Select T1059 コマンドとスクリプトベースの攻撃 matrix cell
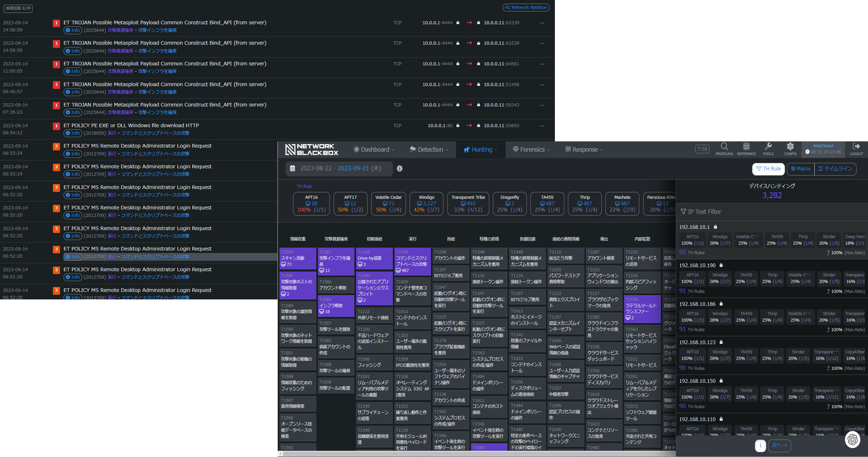This screenshot has height=457, width=868. coord(412,261)
